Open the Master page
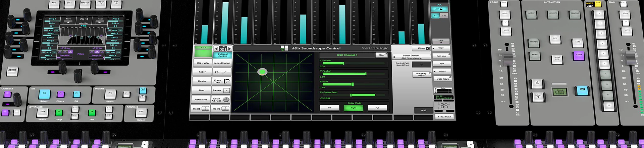Image resolution: width=644 pixels, height=148 pixels. coord(202,81)
